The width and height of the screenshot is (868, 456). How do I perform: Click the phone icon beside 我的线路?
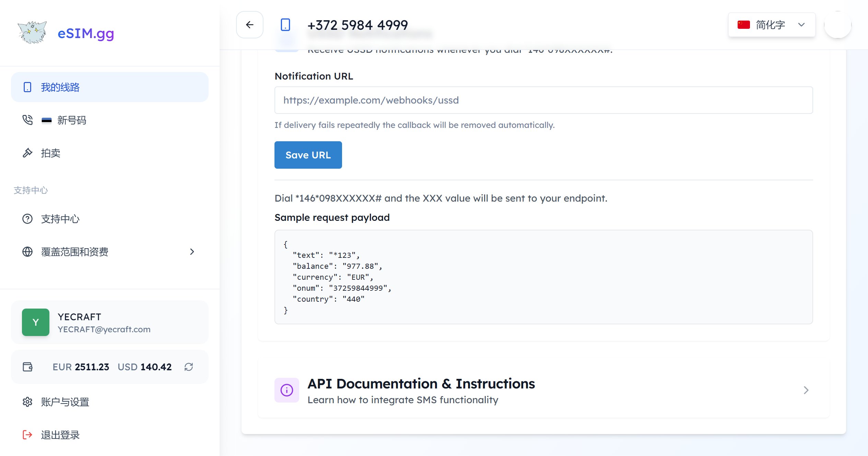[27, 87]
